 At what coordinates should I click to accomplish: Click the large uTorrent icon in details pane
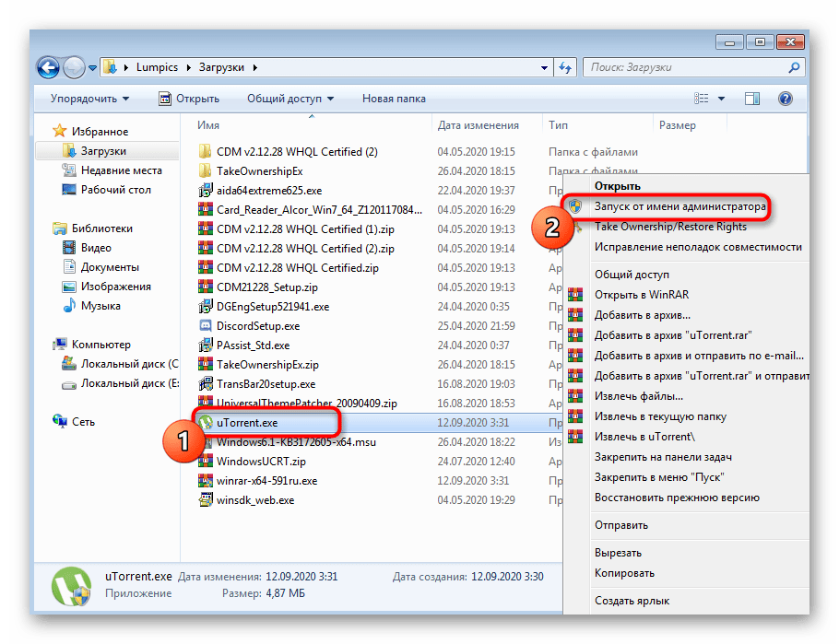pos(71,586)
